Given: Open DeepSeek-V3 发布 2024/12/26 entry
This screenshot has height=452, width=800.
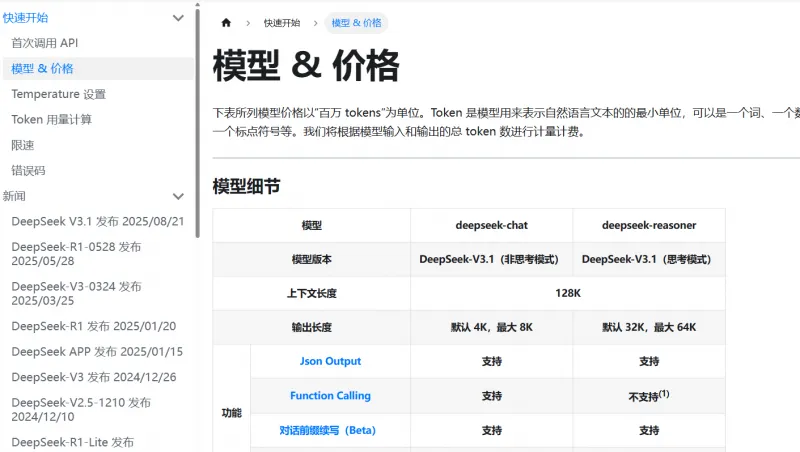Looking at the screenshot, I should [x=93, y=377].
